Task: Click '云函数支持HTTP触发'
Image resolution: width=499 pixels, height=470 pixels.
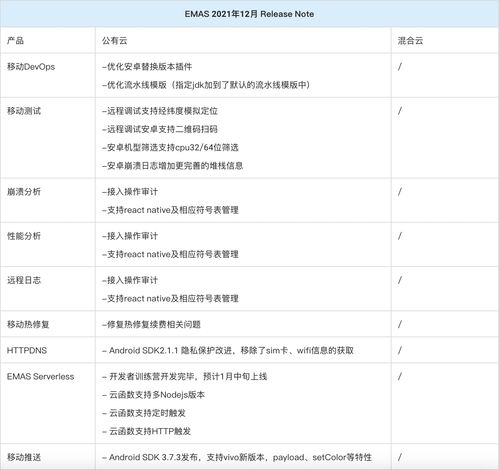Action: (147, 431)
